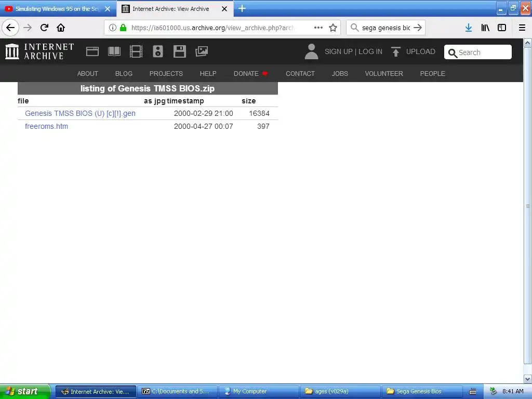
Task: Open the HELP menu item
Action: [208, 74]
